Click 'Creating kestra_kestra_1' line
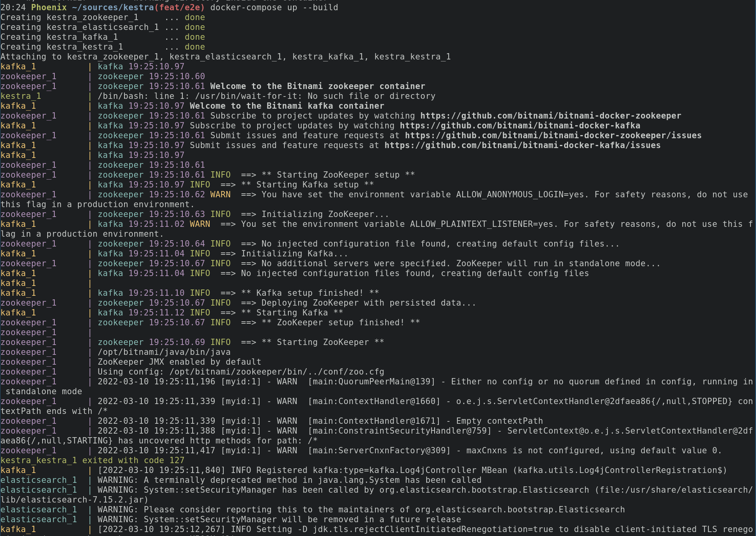756x536 pixels. point(103,47)
